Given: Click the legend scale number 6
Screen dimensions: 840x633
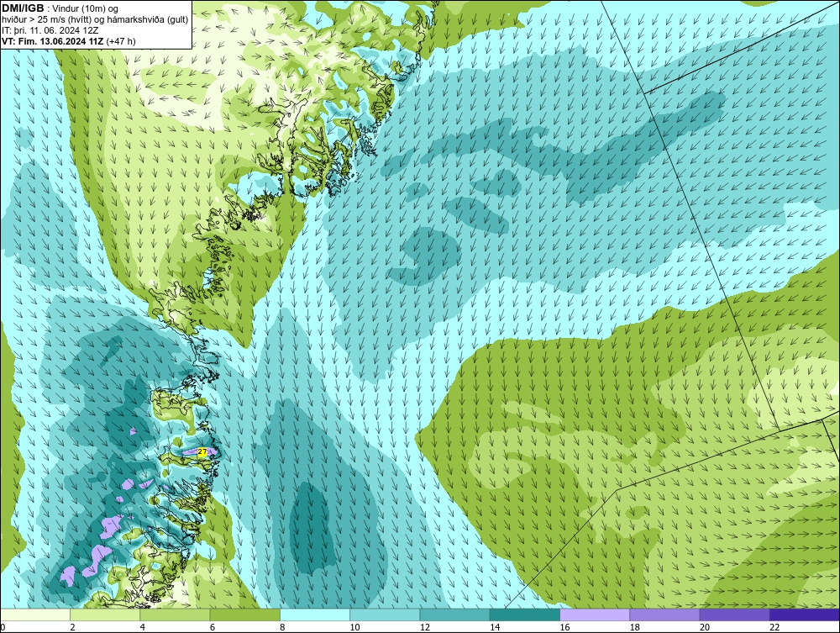Looking at the screenshot, I should click(213, 628).
